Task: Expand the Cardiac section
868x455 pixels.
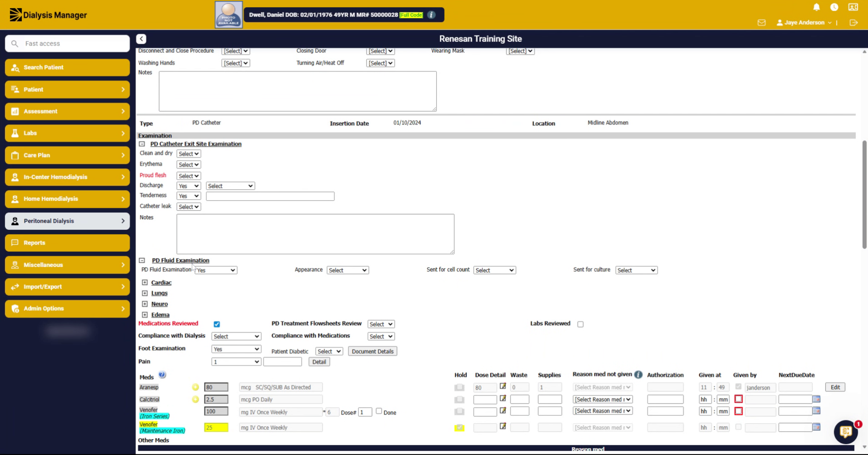Action: 145,282
